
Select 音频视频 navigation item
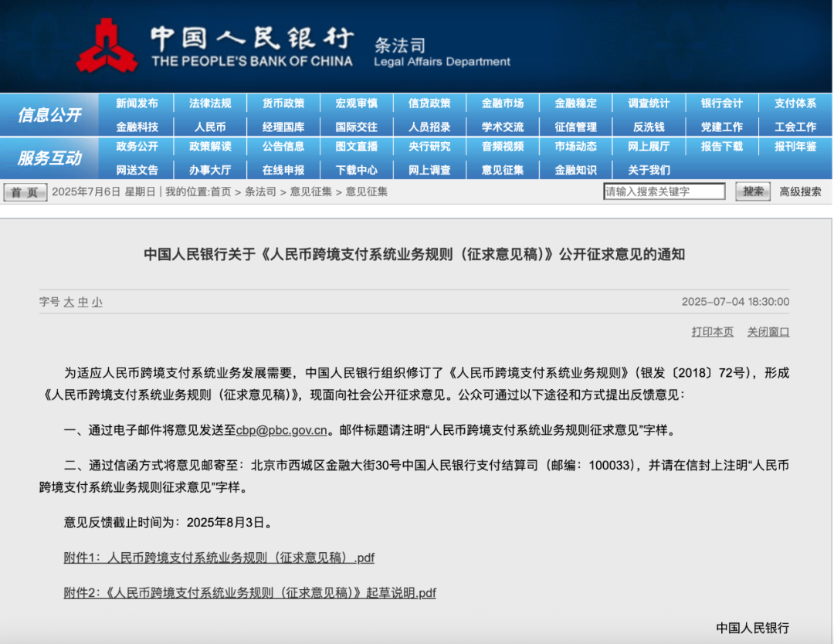[x=503, y=146]
